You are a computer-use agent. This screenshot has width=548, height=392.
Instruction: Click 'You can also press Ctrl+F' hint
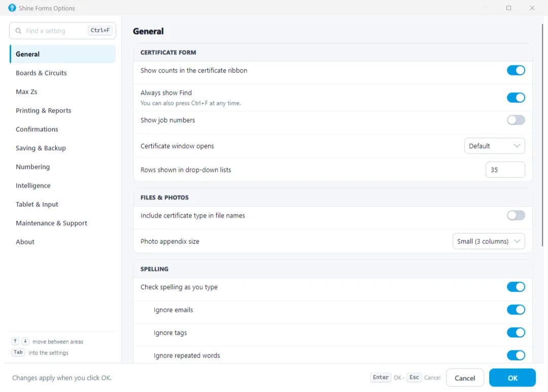coord(190,103)
